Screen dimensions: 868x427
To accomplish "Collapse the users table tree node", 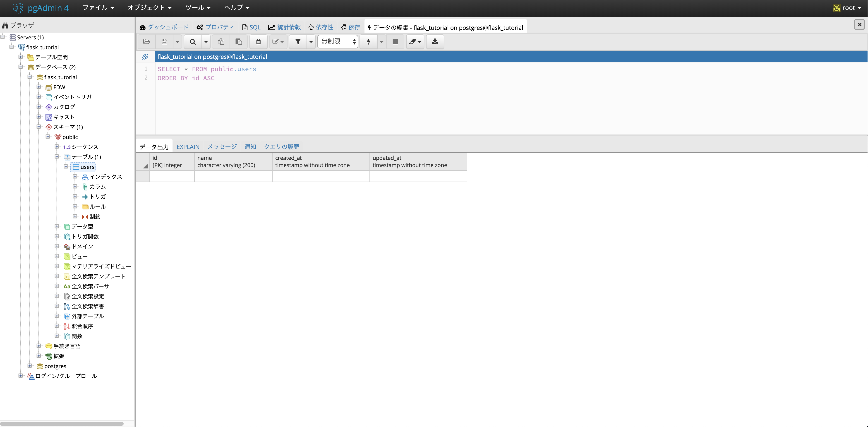I will coord(66,166).
